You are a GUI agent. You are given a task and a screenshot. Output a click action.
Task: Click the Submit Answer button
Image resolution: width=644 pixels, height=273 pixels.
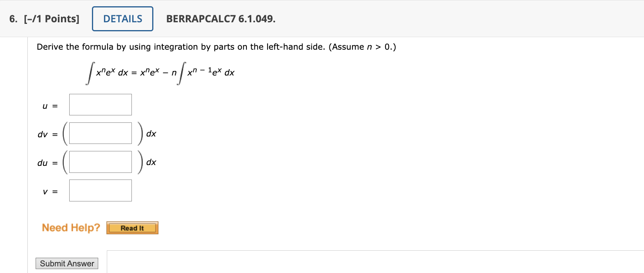67,263
